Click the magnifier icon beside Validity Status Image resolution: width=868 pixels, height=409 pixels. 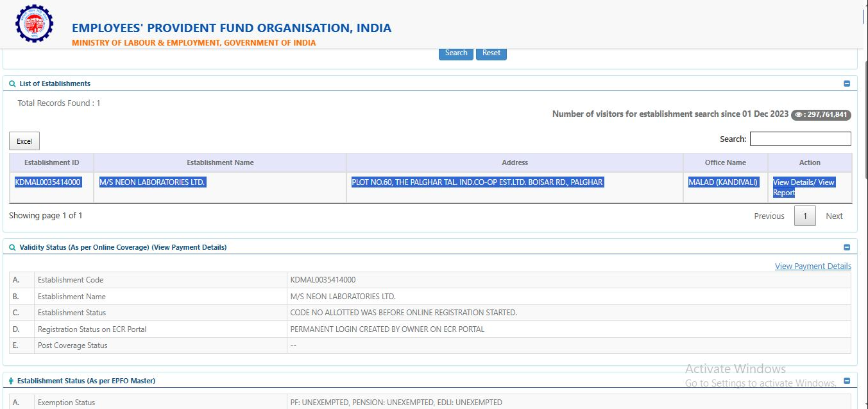tap(12, 247)
